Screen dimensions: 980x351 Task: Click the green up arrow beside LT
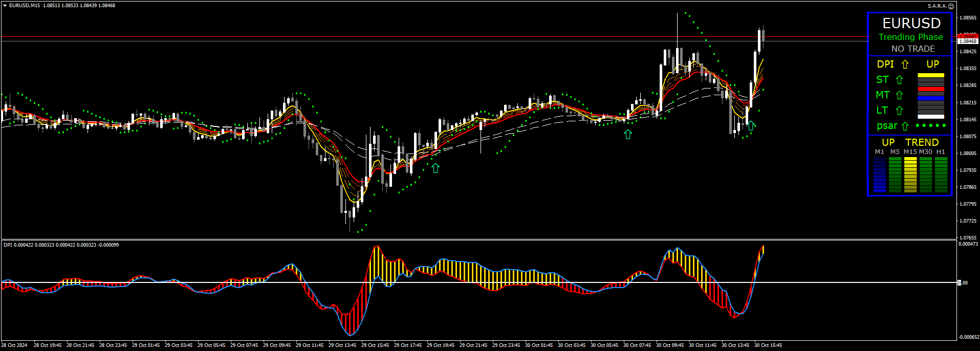pyautogui.click(x=899, y=111)
